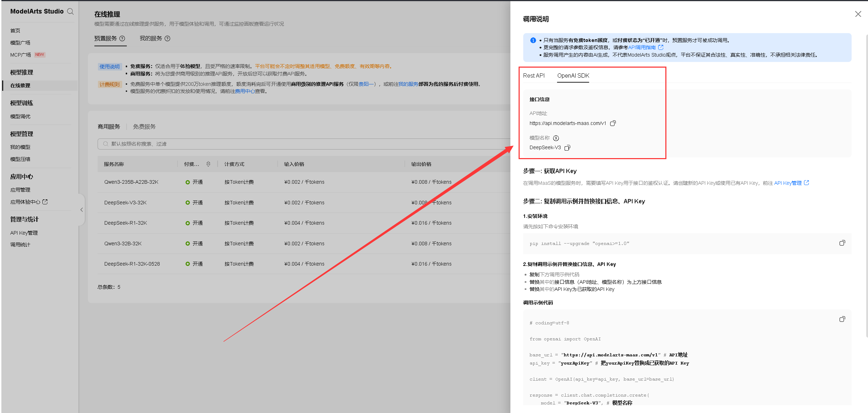Viewport: 868px width, 413px height.
Task: Follow the API调用指南 link
Action: (642, 47)
